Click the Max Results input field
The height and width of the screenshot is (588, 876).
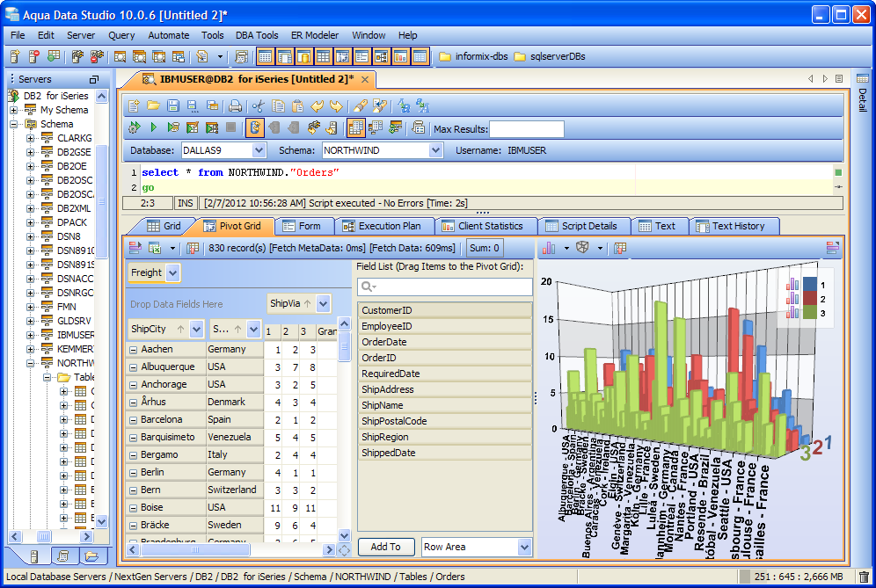(526, 129)
